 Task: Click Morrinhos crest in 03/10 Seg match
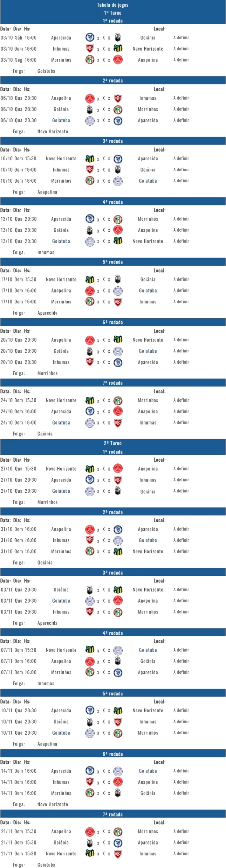click(x=90, y=59)
